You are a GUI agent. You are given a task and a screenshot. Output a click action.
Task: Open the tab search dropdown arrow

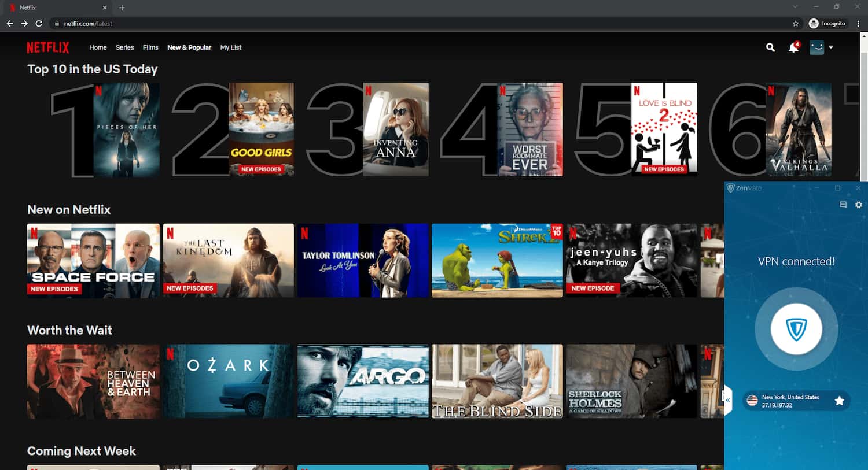[795, 7]
